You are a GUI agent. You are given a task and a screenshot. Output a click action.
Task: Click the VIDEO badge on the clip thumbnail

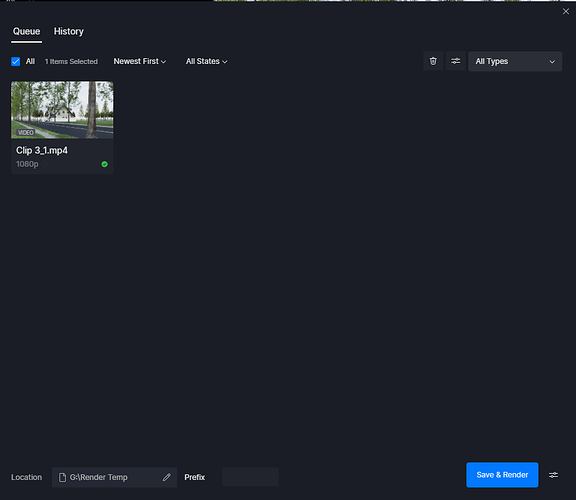point(26,132)
